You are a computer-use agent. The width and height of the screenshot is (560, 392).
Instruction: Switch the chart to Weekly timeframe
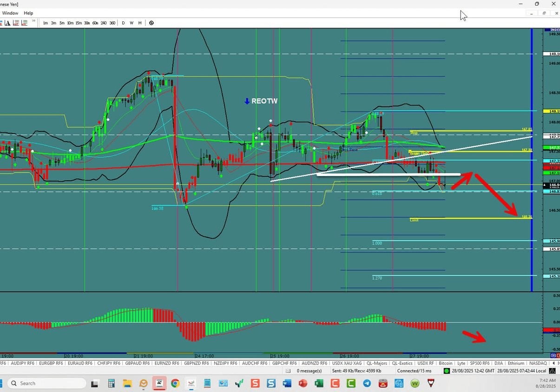132,22
